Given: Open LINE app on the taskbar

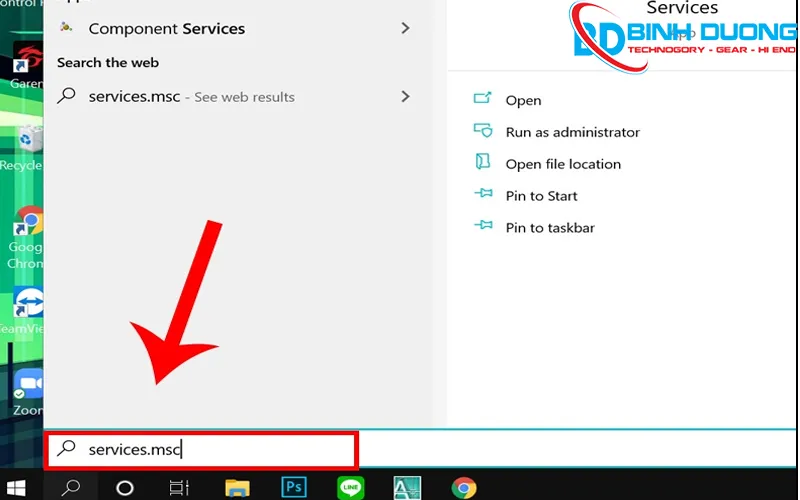Looking at the screenshot, I should coord(351,488).
